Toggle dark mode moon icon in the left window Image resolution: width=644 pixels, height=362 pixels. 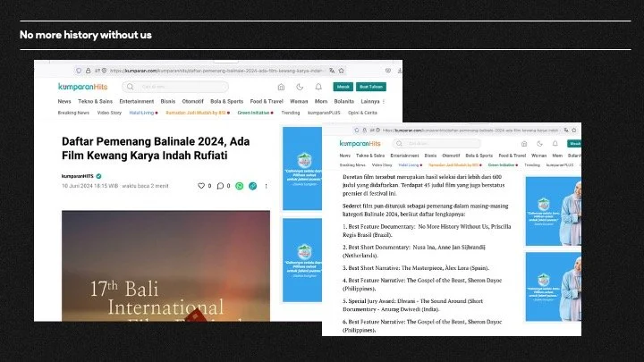300,87
